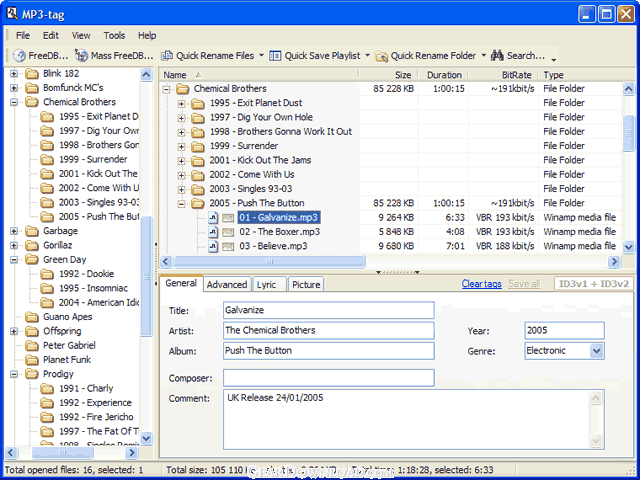Click the 1992 - Dookie folder icon

pos(47,274)
